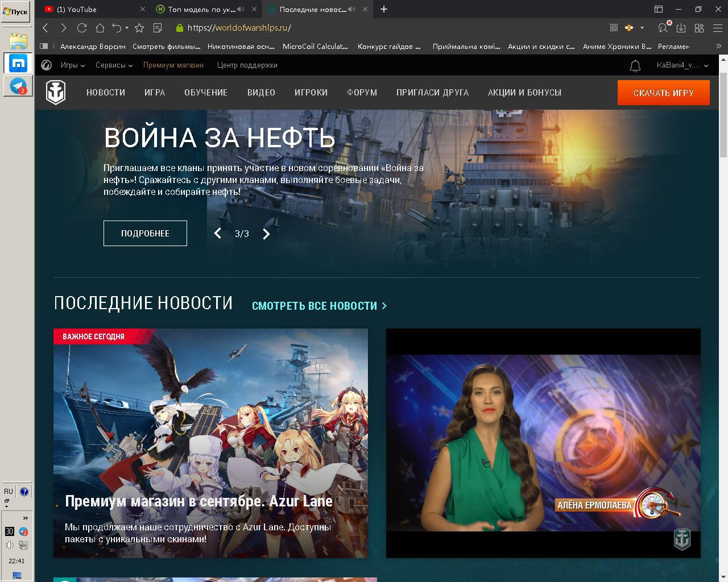The image size is (728, 582).
Task: Reload the page with refresh icon
Action: pos(82,28)
